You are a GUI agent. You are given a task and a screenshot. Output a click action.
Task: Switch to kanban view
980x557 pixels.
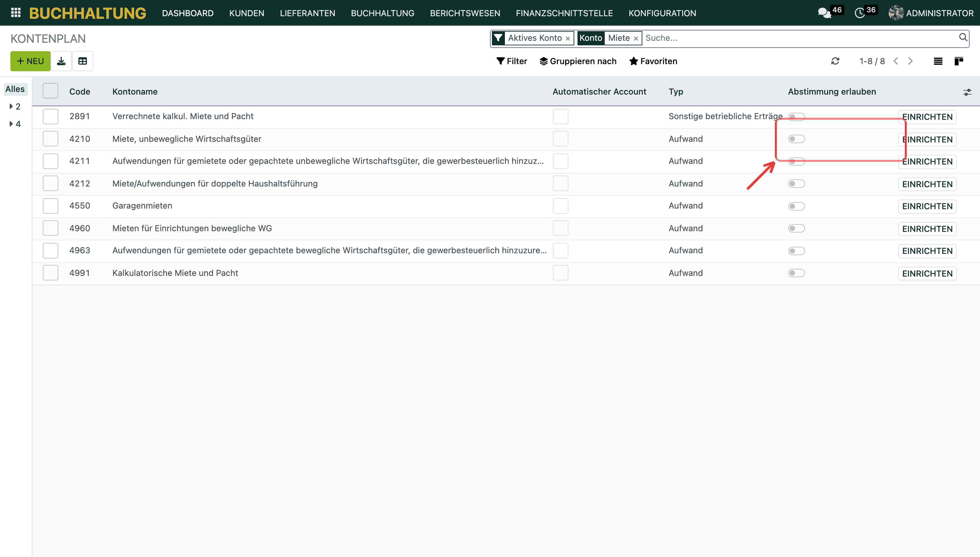pos(959,61)
